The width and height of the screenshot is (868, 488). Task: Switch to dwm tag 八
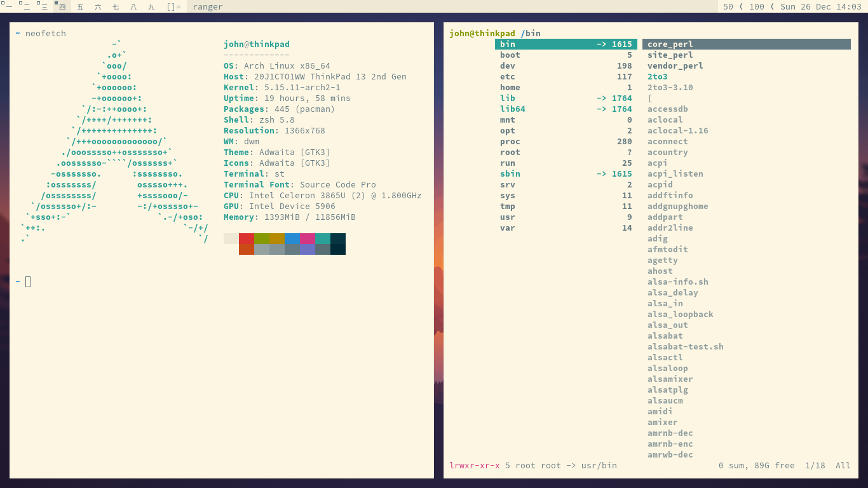pyautogui.click(x=133, y=6)
